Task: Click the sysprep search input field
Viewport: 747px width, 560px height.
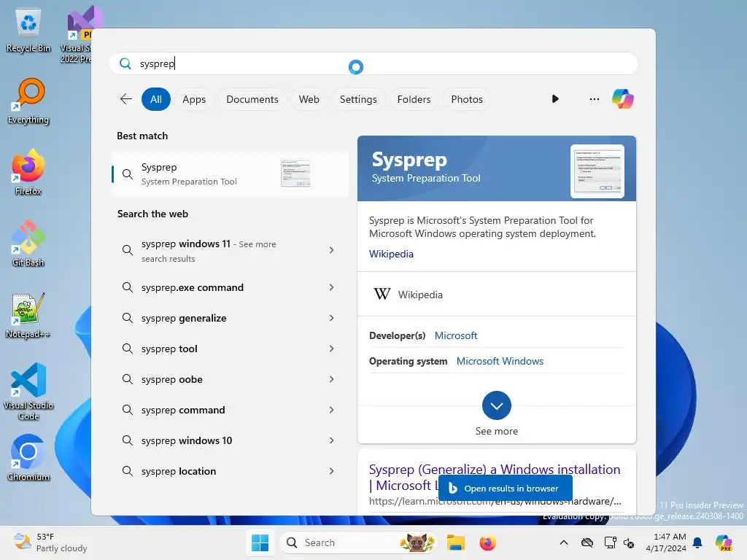Action: pos(373,63)
